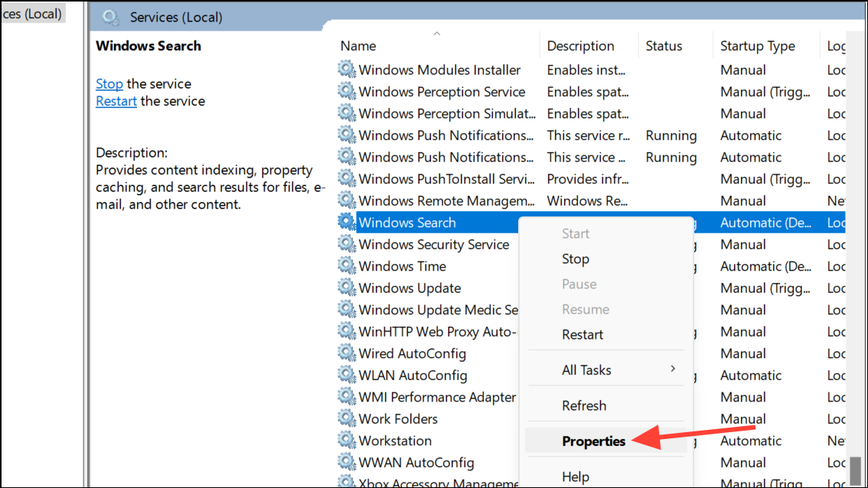Screen dimensions: 868x488
Task: Open All Tasks submenu
Action: coord(606,369)
